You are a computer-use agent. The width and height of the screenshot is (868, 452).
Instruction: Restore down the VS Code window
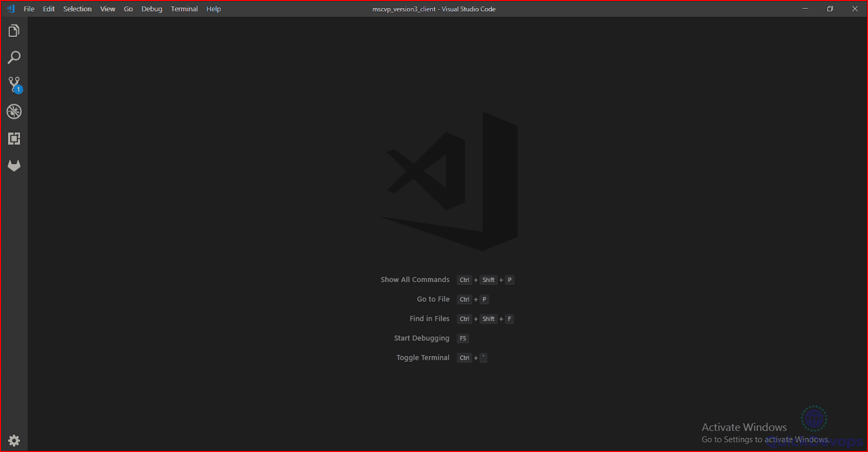(830, 9)
